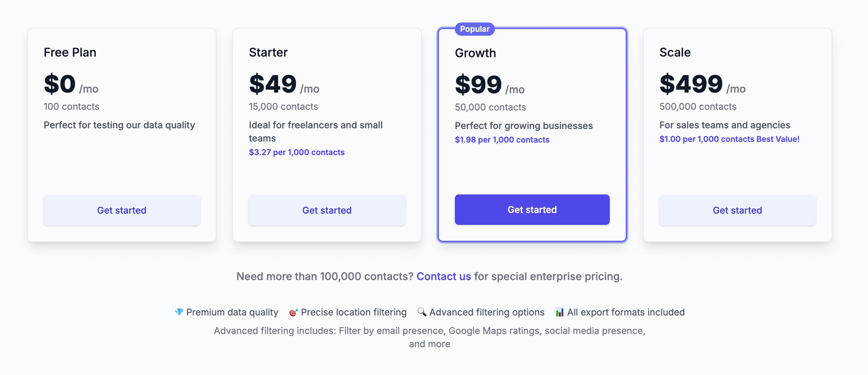This screenshot has height=375, width=868.
Task: Select the Starter plan title
Action: [268, 52]
